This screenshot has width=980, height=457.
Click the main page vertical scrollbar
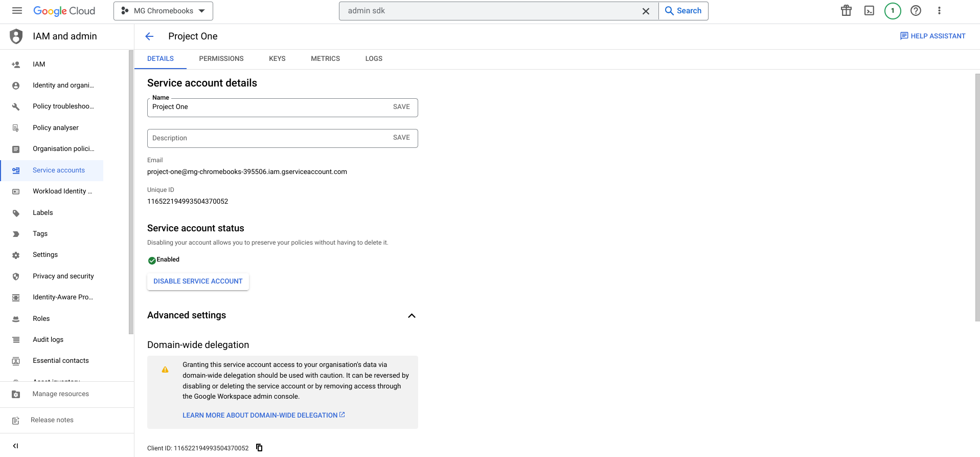(x=977, y=197)
